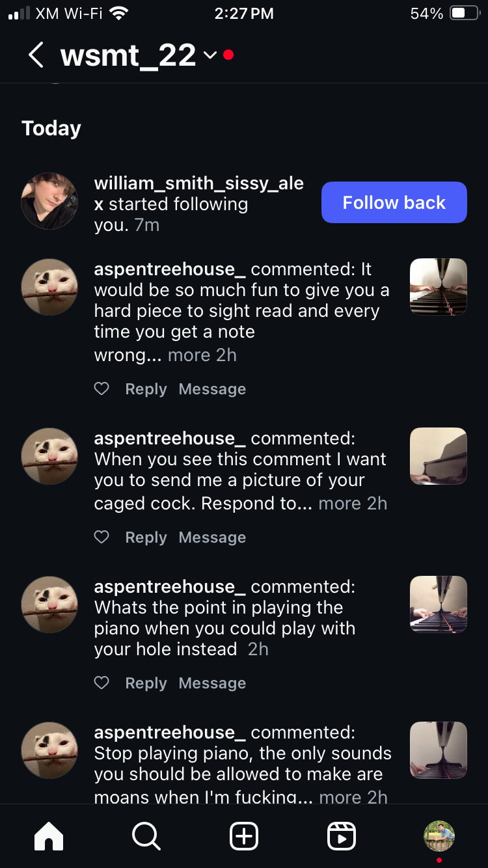Tap the Search magnifying glass icon
The image size is (488, 868).
[146, 835]
